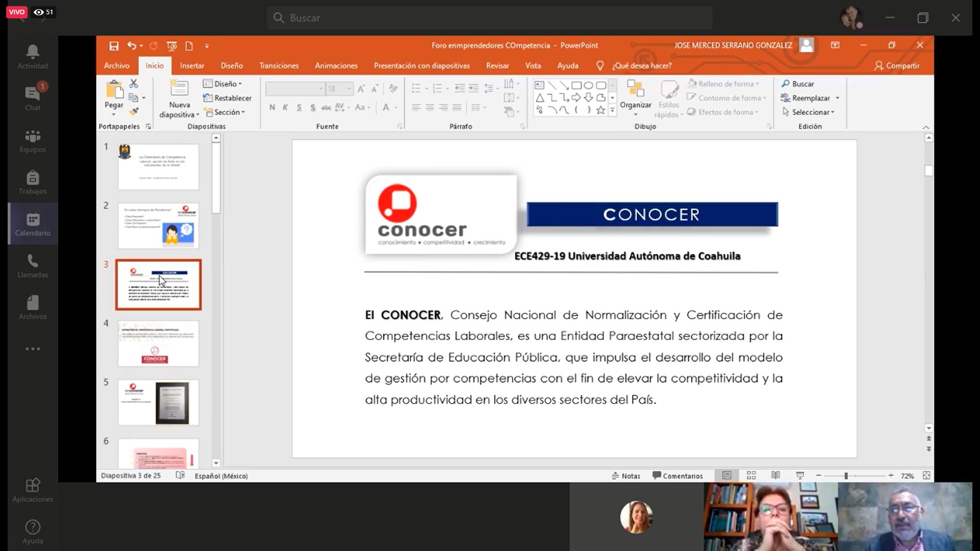Switch to reading view icon
Screen dimensions: 980x551
coord(776,475)
